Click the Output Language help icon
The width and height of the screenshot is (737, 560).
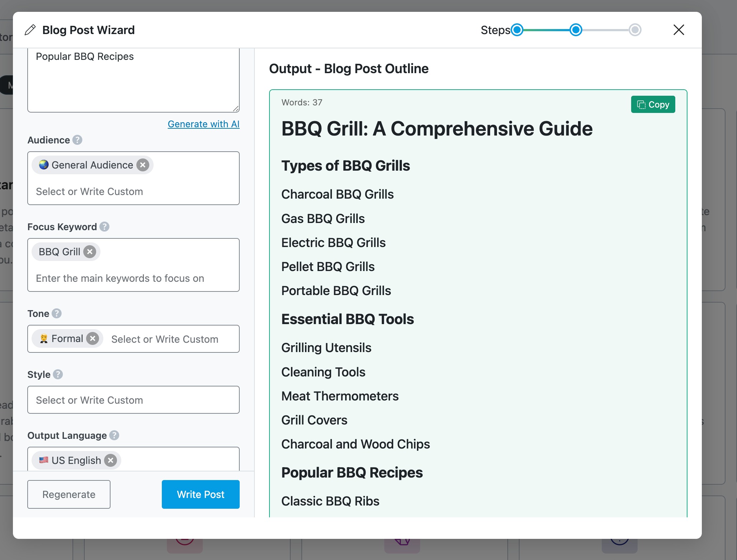pyautogui.click(x=114, y=435)
